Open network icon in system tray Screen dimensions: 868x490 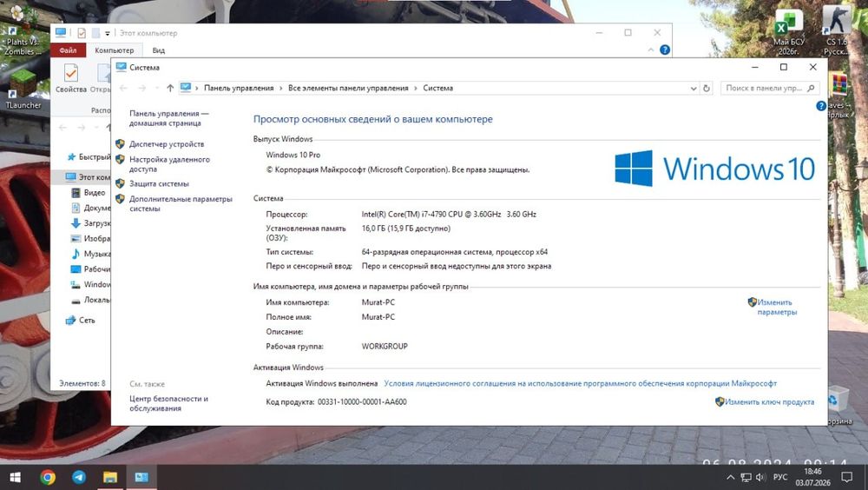[746, 477]
